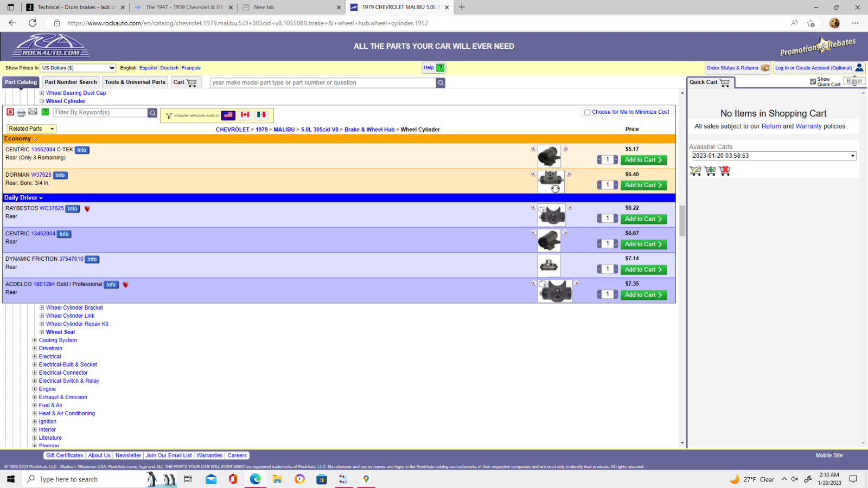
Task: Make the Quick Cart Bigger
Action: tap(854, 81)
